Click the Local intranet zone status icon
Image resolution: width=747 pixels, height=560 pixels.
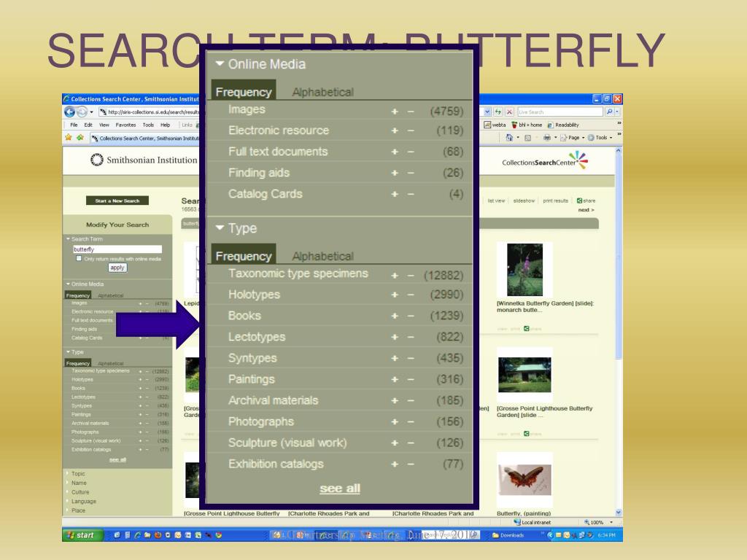tap(518, 522)
